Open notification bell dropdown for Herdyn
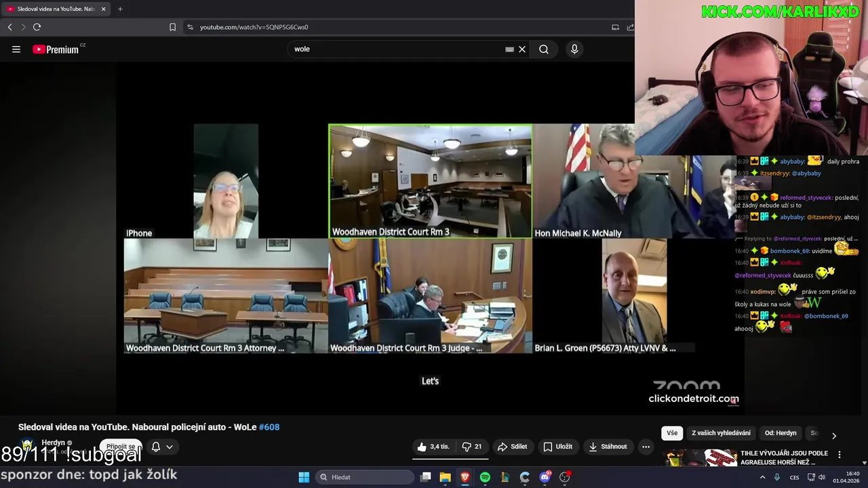 pyautogui.click(x=162, y=447)
